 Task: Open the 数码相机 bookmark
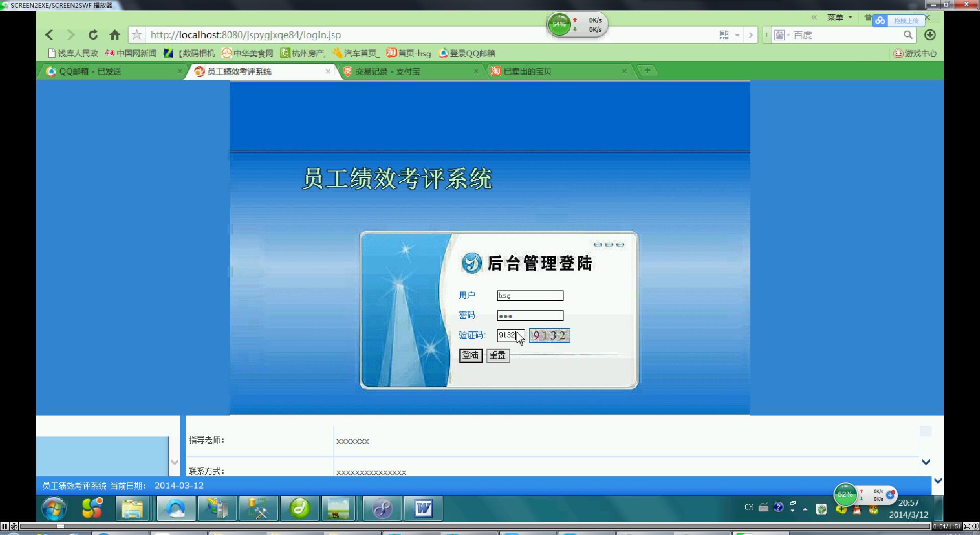coord(189,53)
